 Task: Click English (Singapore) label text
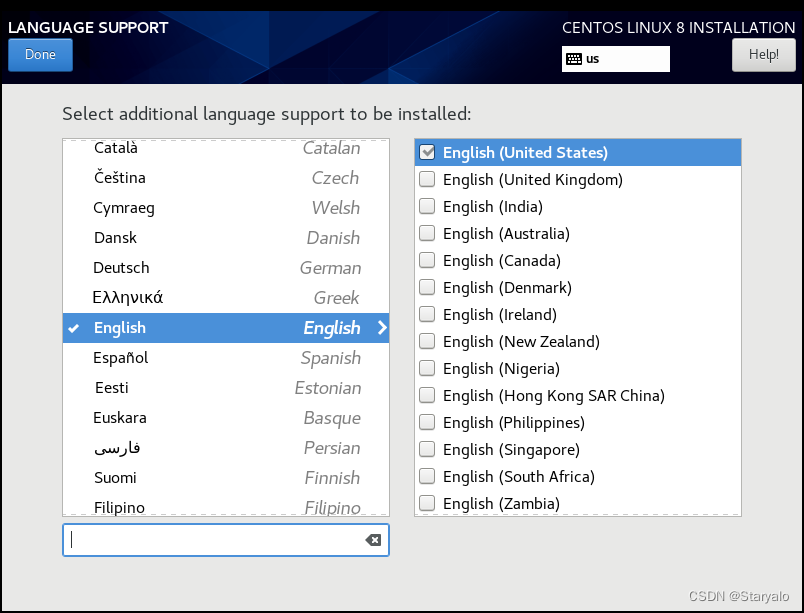coord(511,450)
